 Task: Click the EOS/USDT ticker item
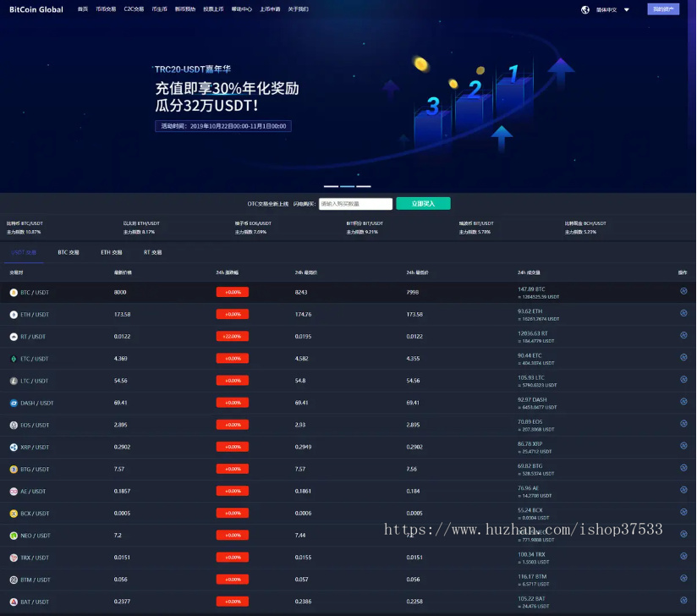click(x=253, y=228)
